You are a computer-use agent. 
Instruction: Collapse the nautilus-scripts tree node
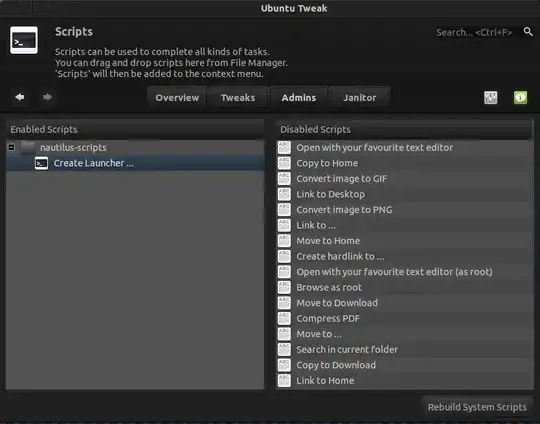pos(11,147)
